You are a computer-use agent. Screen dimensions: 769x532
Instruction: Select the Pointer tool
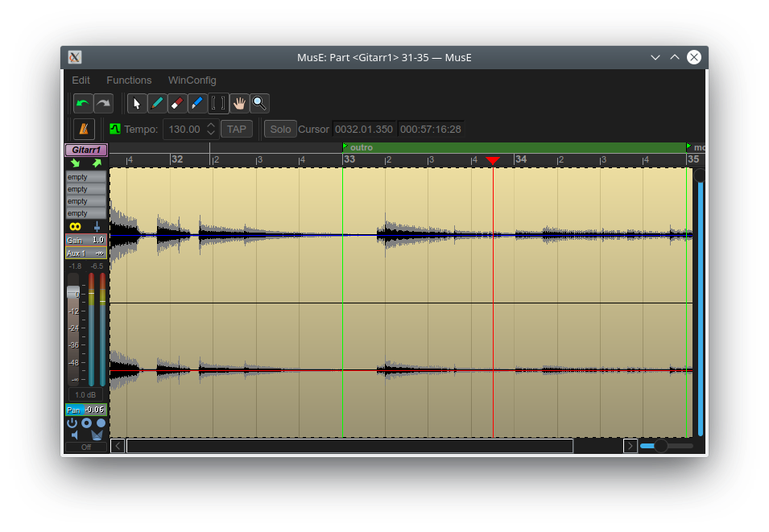point(137,103)
